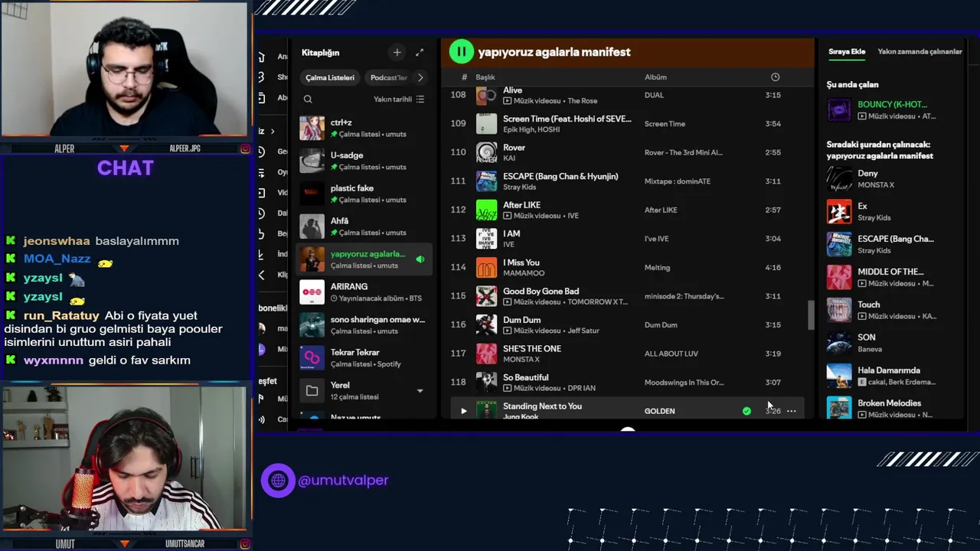Select Touch in the queue
Screen dimensions: 980x551
[892, 310]
